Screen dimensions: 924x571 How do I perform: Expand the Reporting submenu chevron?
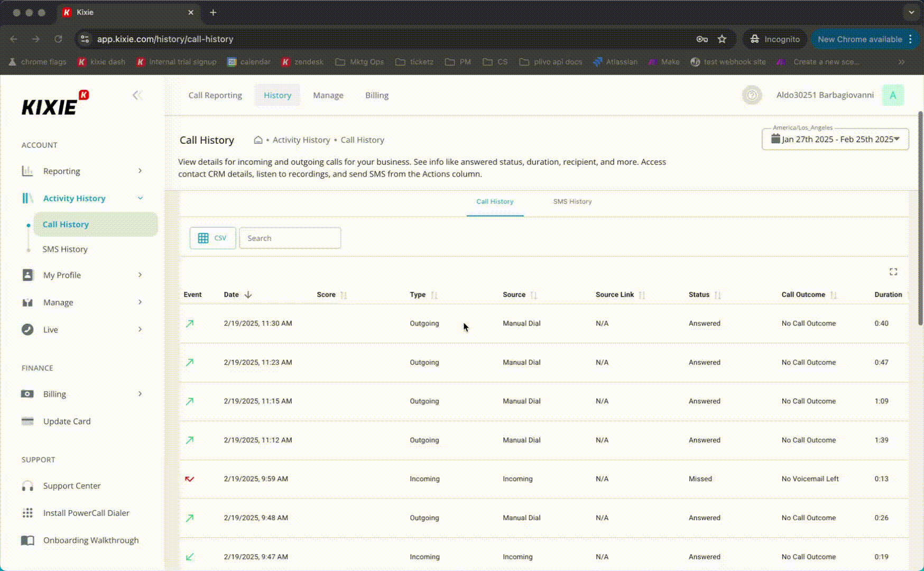(140, 171)
